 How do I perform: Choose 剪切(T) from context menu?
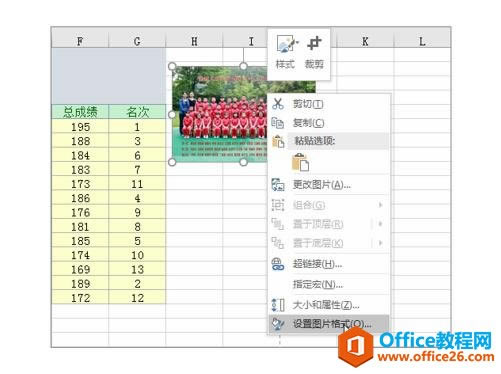click(328, 104)
